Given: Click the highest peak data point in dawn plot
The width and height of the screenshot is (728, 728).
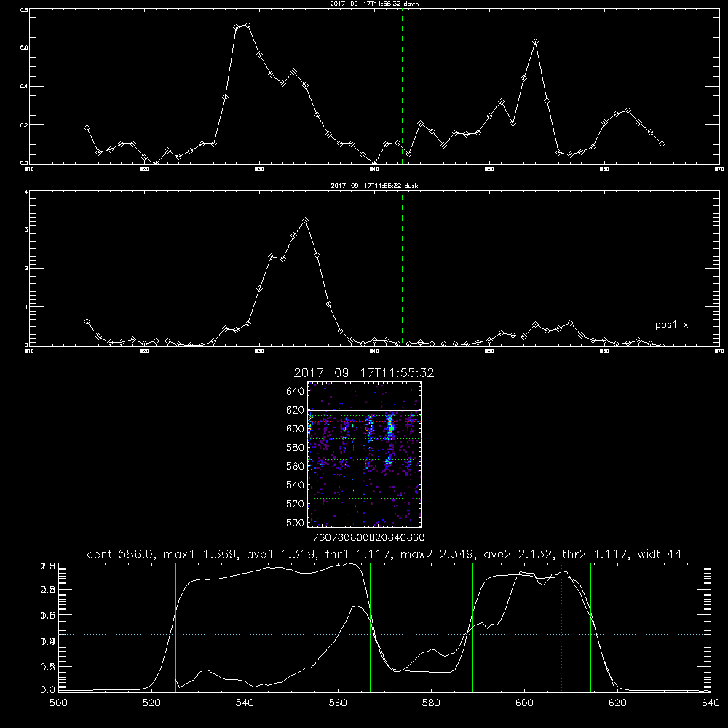Looking at the screenshot, I should coord(248,25).
